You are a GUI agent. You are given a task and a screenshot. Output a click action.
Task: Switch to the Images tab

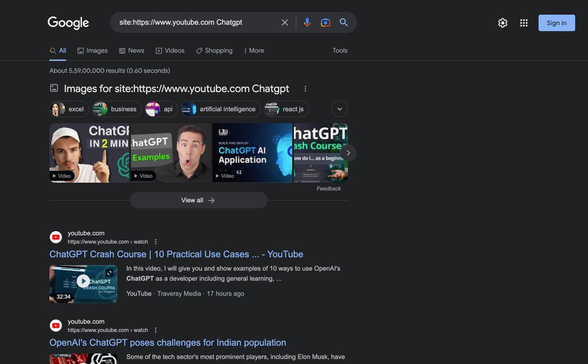pos(93,50)
